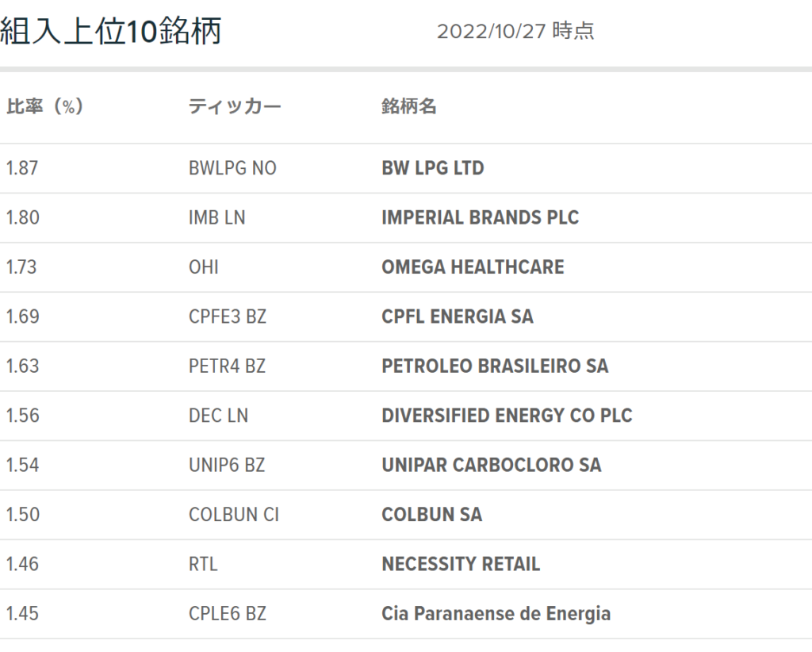Select the OMEGA HEALTHCARE holding name
The height and width of the screenshot is (652, 812).
[473, 267]
